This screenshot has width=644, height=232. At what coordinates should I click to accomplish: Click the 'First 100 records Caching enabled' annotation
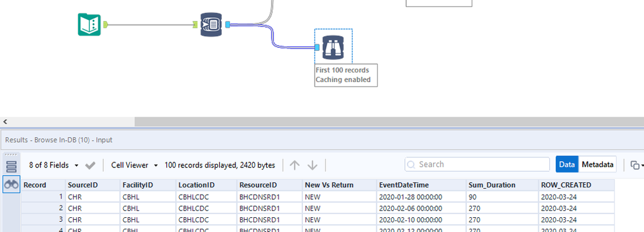click(x=346, y=75)
